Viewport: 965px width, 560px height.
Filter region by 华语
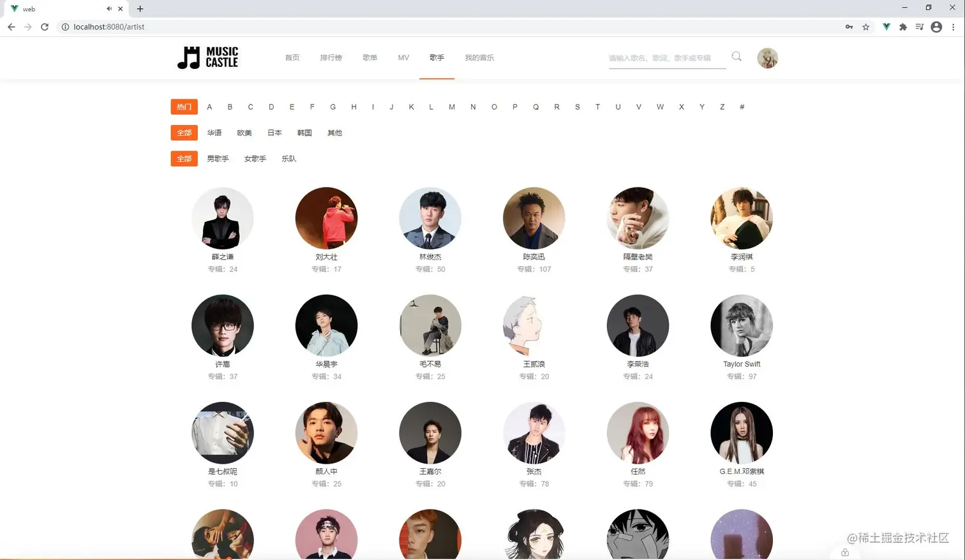(214, 133)
